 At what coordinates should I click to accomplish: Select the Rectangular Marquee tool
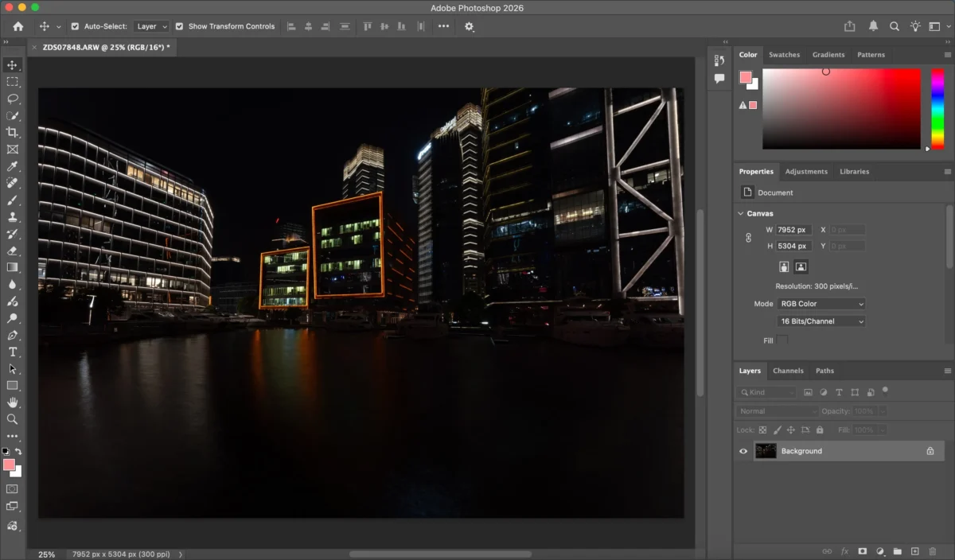(x=12, y=82)
